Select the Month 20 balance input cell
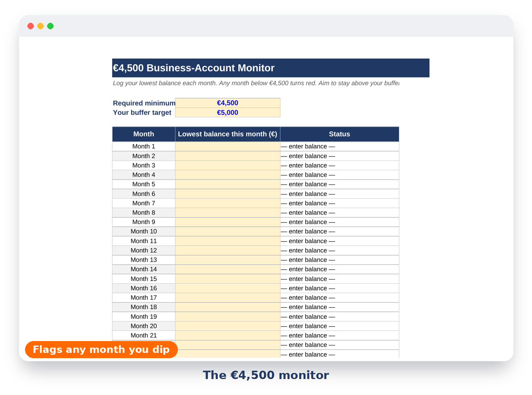The width and height of the screenshot is (532, 395). (x=228, y=326)
